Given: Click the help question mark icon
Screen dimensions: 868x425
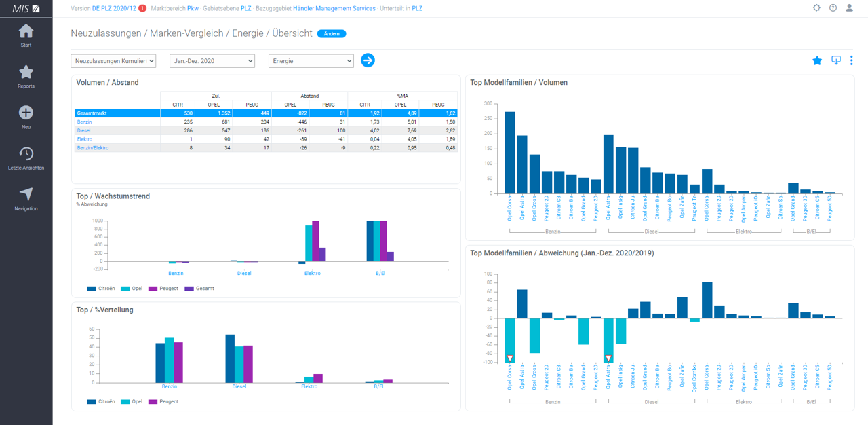Looking at the screenshot, I should (x=833, y=8).
